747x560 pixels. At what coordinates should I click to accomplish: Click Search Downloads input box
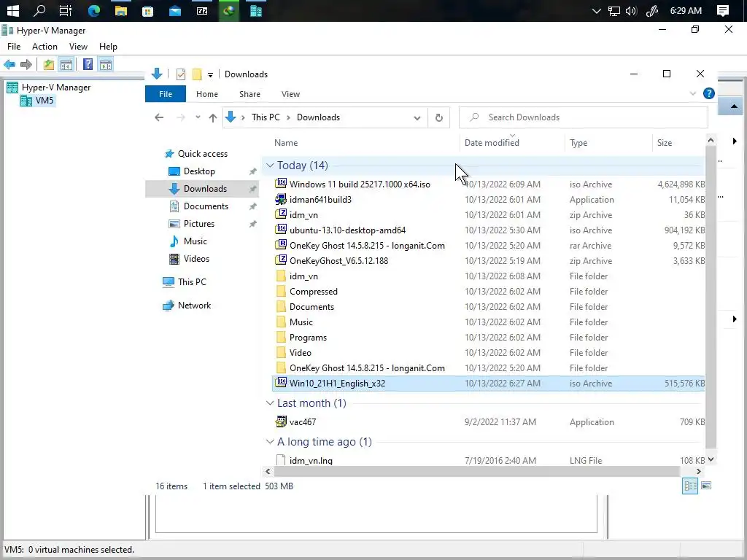pyautogui.click(x=584, y=117)
